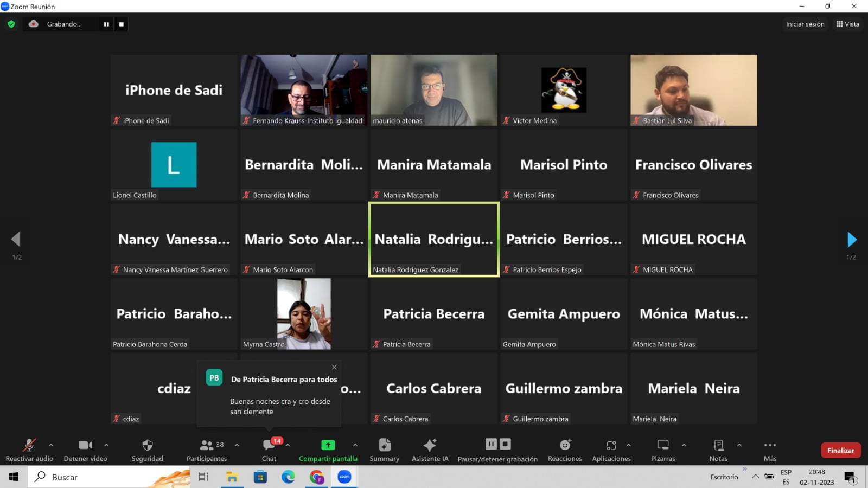This screenshot has height=488, width=868.
Task: Expand audio options arrow beside Reactivar audio
Action: [x=51, y=445]
